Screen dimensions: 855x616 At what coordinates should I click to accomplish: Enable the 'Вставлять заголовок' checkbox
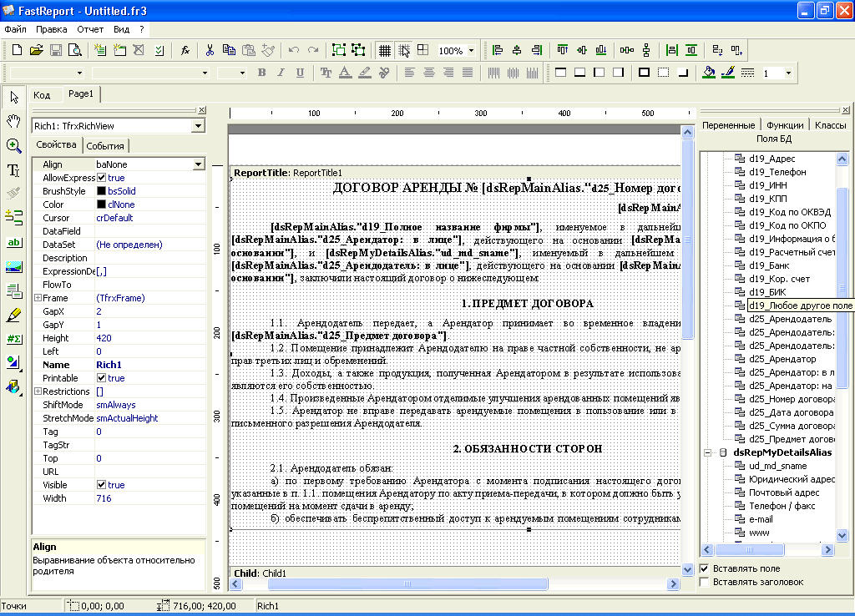704,582
